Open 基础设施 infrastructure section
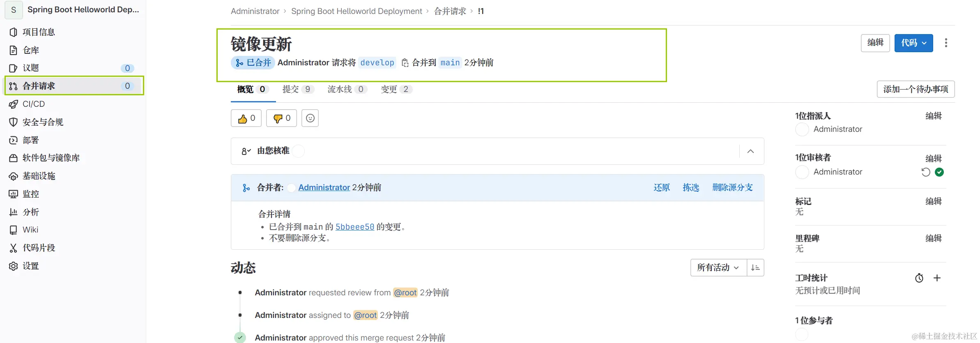The image size is (980, 343). [39, 176]
